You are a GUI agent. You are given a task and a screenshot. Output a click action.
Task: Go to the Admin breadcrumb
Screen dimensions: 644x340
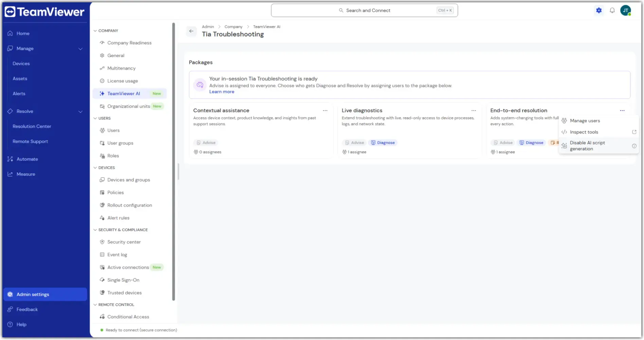tap(208, 27)
